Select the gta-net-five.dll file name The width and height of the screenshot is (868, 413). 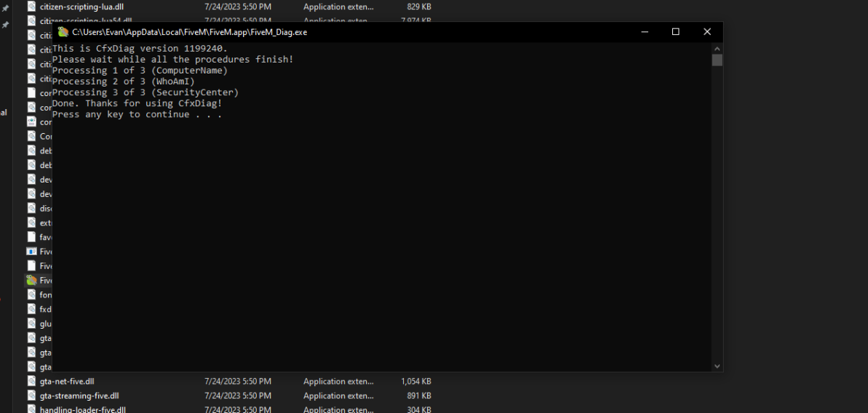(68, 382)
